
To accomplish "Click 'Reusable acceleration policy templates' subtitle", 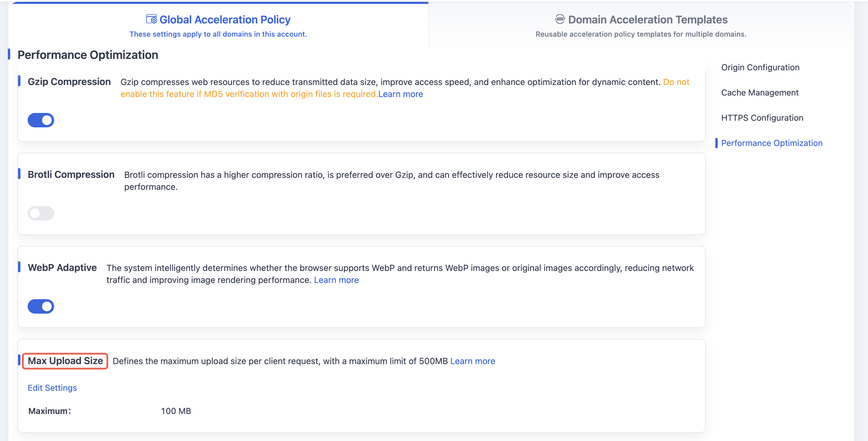I will point(641,34).
